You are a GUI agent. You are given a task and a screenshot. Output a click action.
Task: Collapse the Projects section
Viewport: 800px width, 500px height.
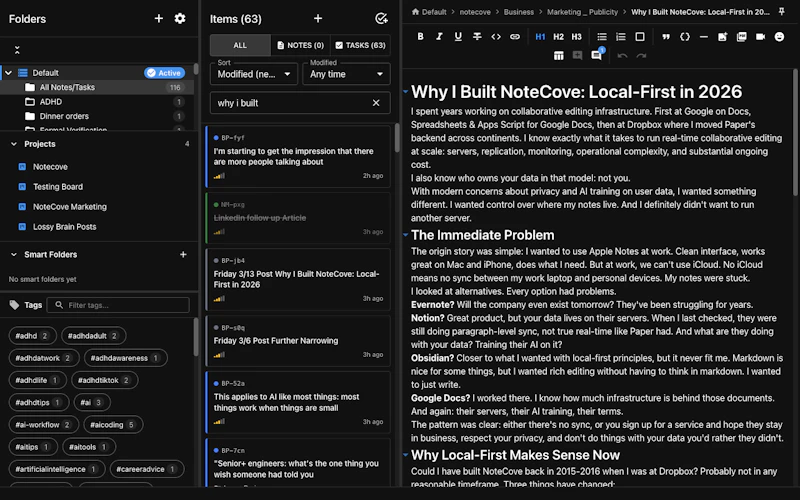point(14,144)
